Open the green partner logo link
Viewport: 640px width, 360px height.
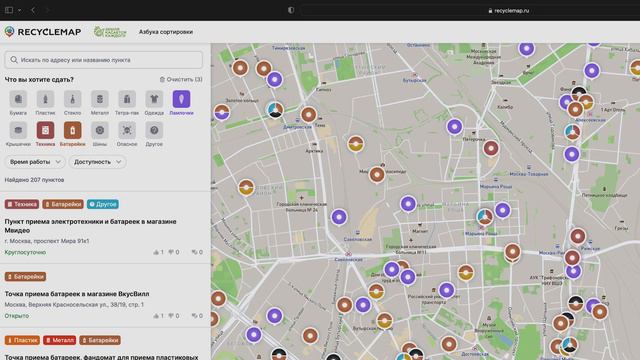110,32
